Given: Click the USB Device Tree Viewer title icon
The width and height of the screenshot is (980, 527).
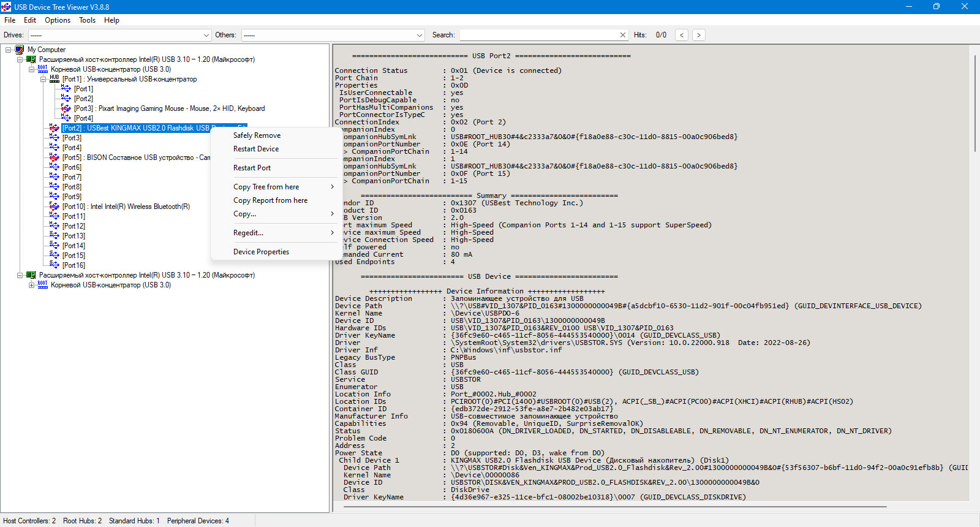Looking at the screenshot, I should click(x=6, y=7).
